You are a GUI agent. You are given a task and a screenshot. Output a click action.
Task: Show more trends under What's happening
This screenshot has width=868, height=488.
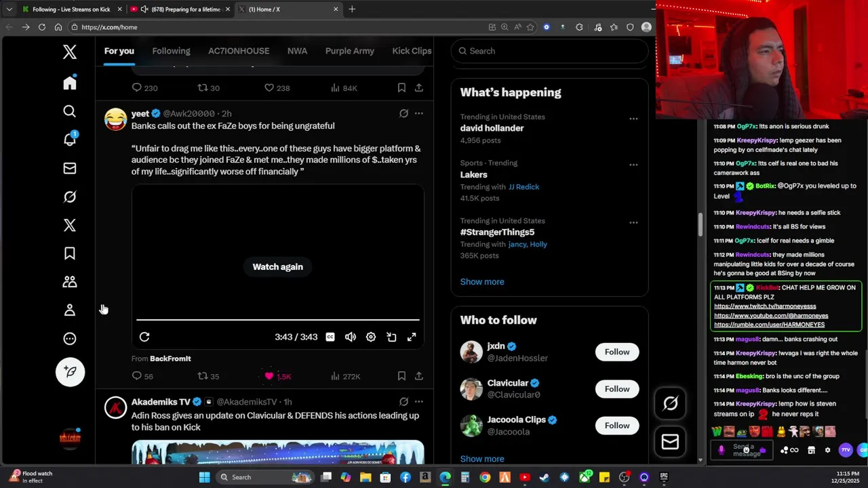coord(482,282)
